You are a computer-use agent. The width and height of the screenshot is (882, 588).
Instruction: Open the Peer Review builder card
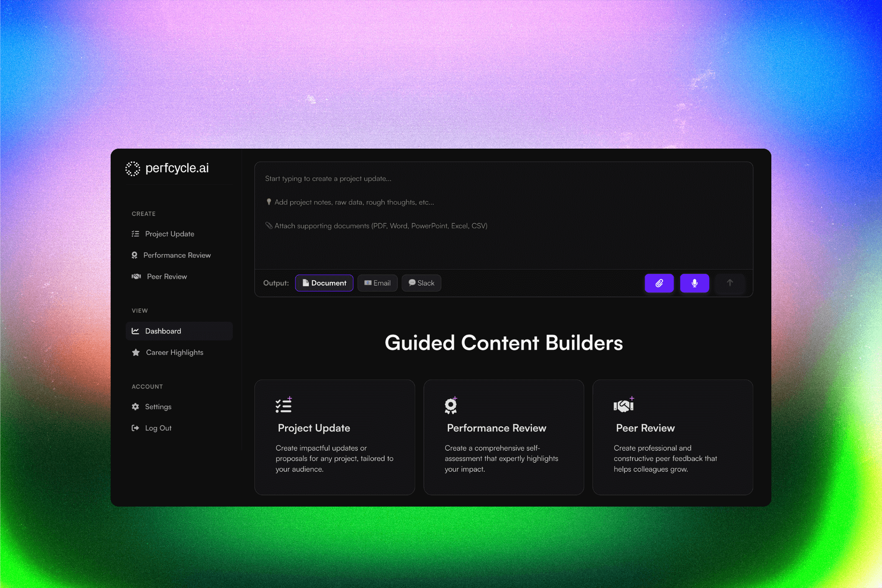coord(672,437)
